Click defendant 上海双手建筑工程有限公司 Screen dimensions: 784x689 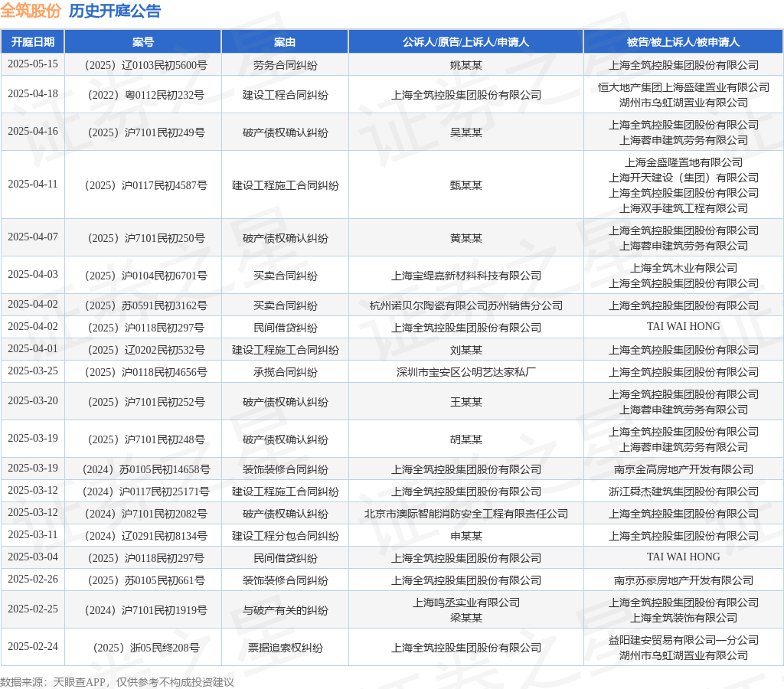pos(684,208)
